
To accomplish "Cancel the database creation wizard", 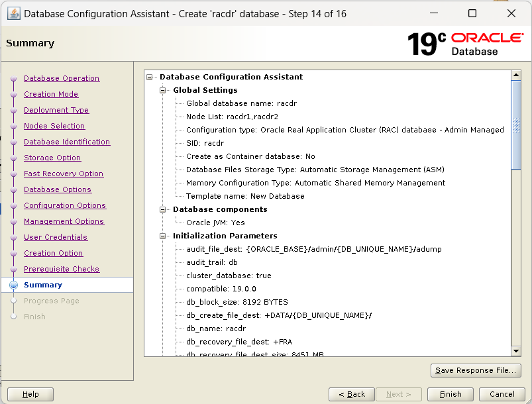I will tap(502, 394).
